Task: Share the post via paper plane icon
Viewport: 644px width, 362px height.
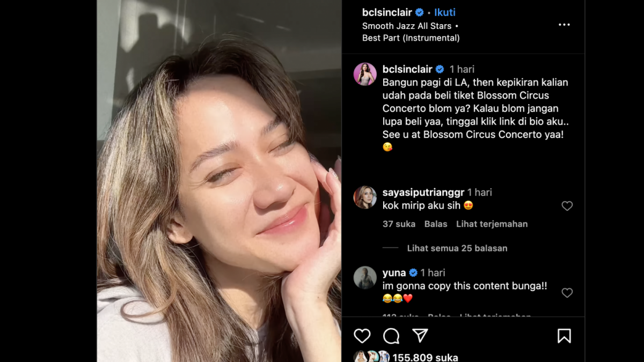Action: coord(420,336)
